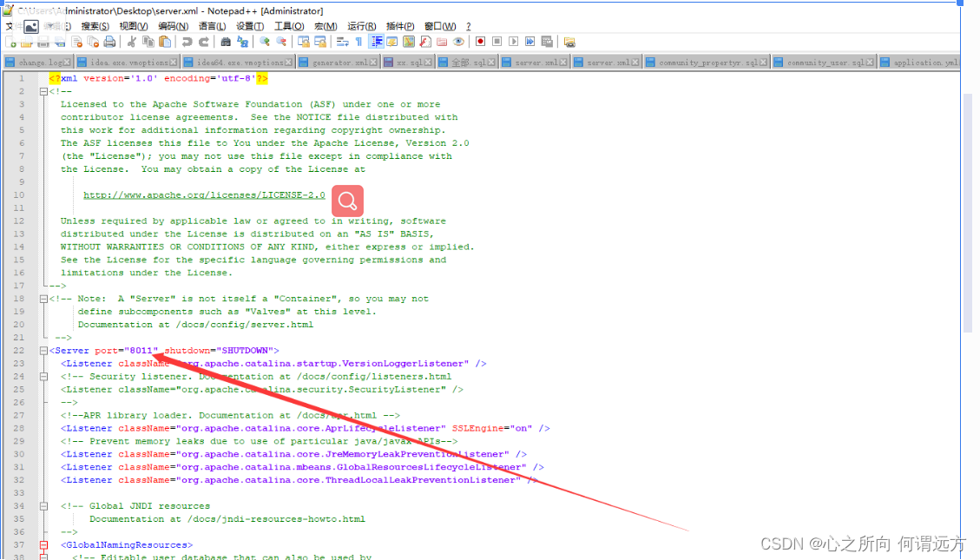
Task: Stop macro recording with the square icon
Action: [x=497, y=42]
